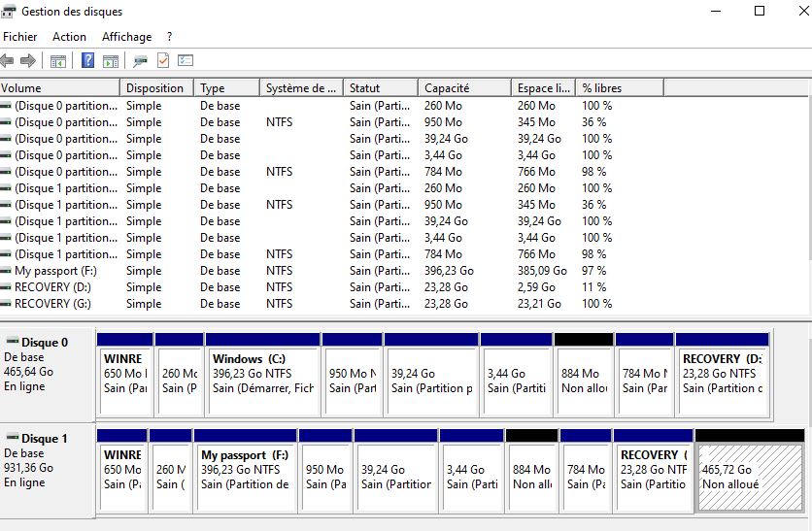The image size is (812, 531).
Task: Click the Disque 1 931,36 Go label panel
Action: [48, 471]
